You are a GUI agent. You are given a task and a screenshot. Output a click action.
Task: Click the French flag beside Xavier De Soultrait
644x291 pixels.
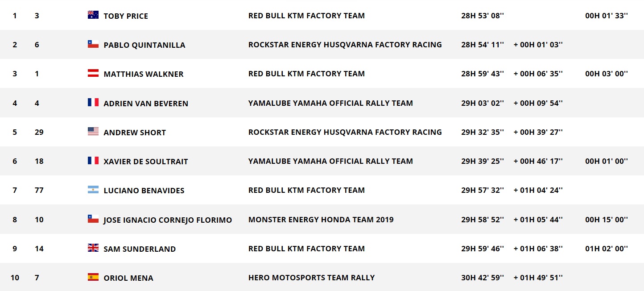(x=93, y=161)
